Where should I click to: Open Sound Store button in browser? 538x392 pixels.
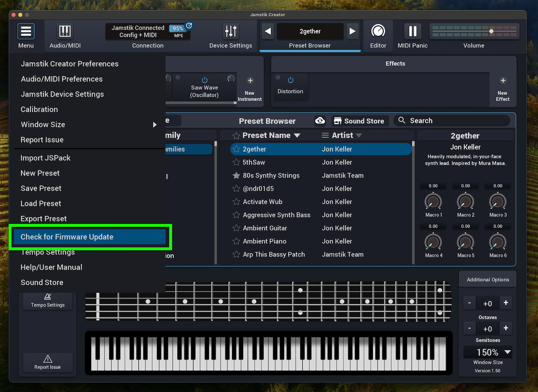pyautogui.click(x=359, y=121)
